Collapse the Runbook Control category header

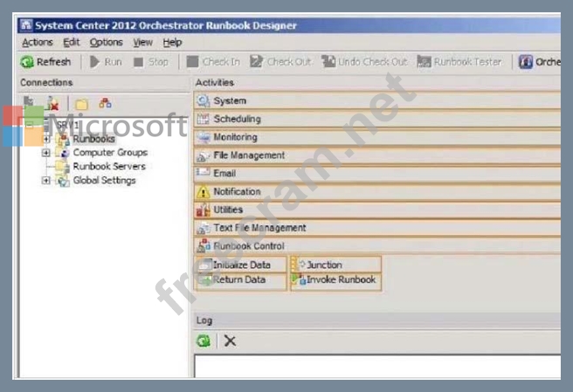376,246
